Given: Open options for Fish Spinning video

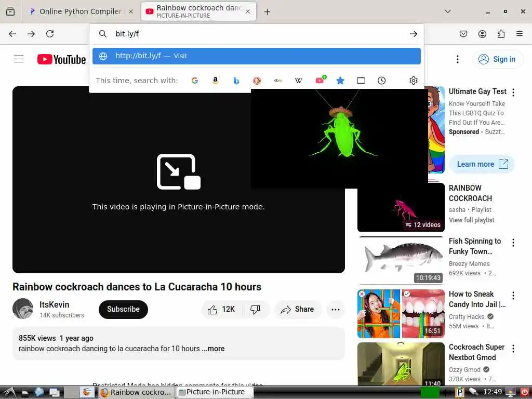Looking at the screenshot, I should pyautogui.click(x=513, y=242).
